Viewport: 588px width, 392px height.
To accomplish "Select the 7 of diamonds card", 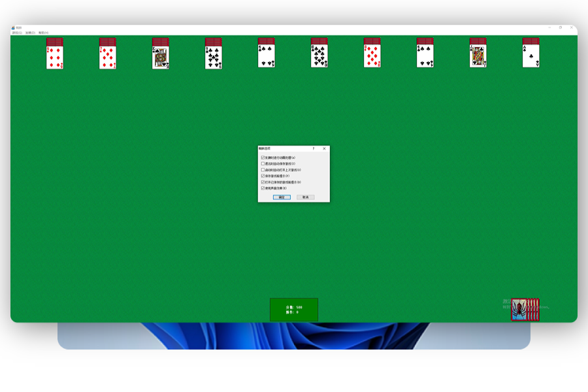I will [x=108, y=57].
